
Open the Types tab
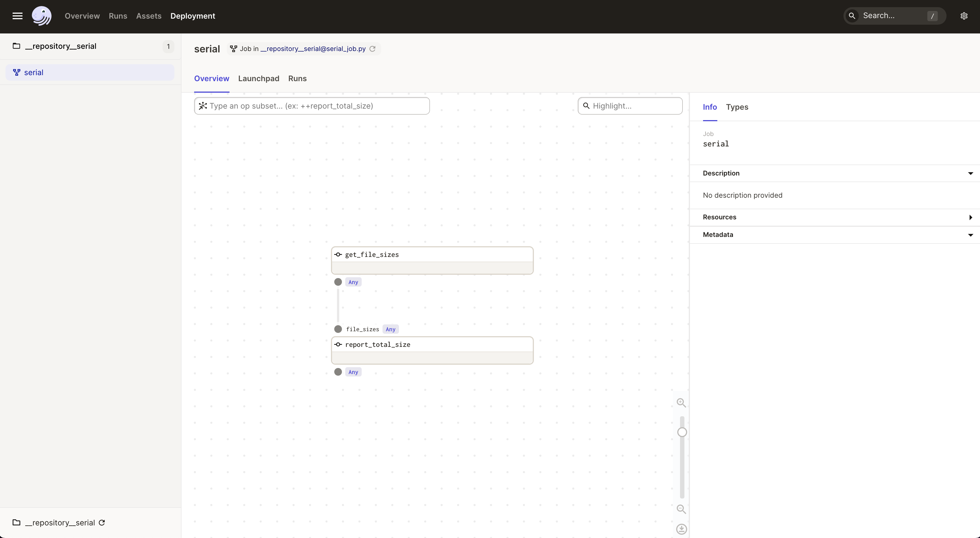(x=737, y=107)
